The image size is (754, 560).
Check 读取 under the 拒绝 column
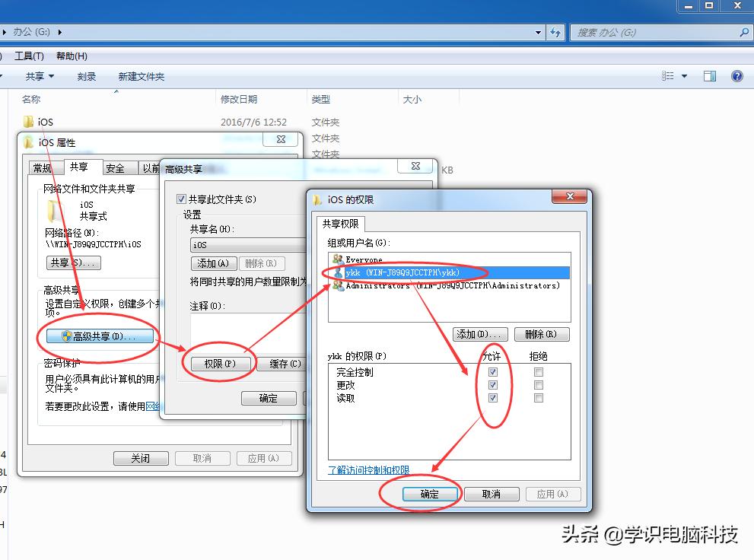pyautogui.click(x=538, y=397)
